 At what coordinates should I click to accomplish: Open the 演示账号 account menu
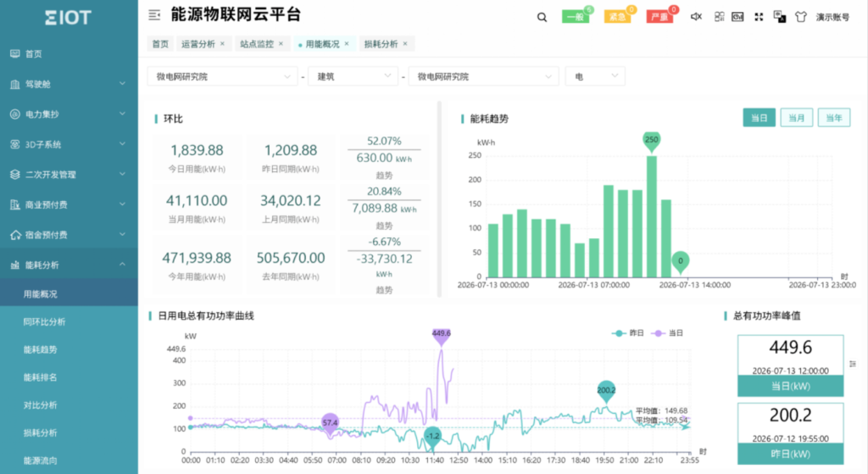tap(832, 17)
